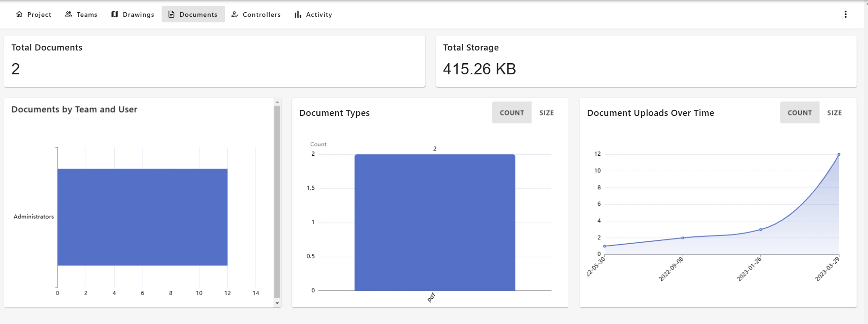Go to the Drawings tab
Screen dimensions: 868x324
point(132,14)
